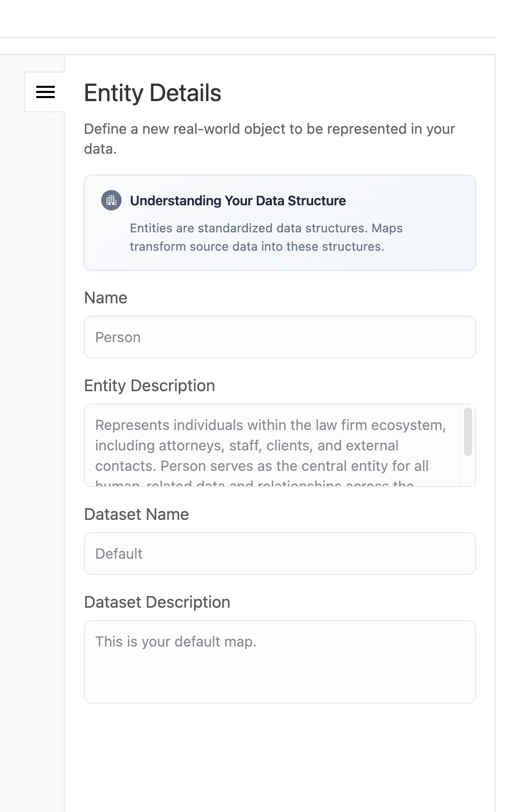Click the Dataset Description label
Screen dimensions: 515x812
[157, 602]
